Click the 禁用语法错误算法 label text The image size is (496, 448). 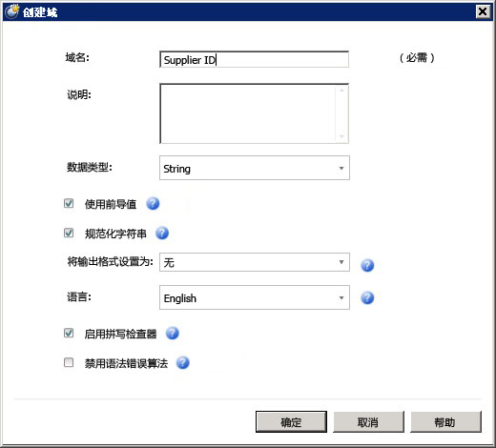point(126,363)
